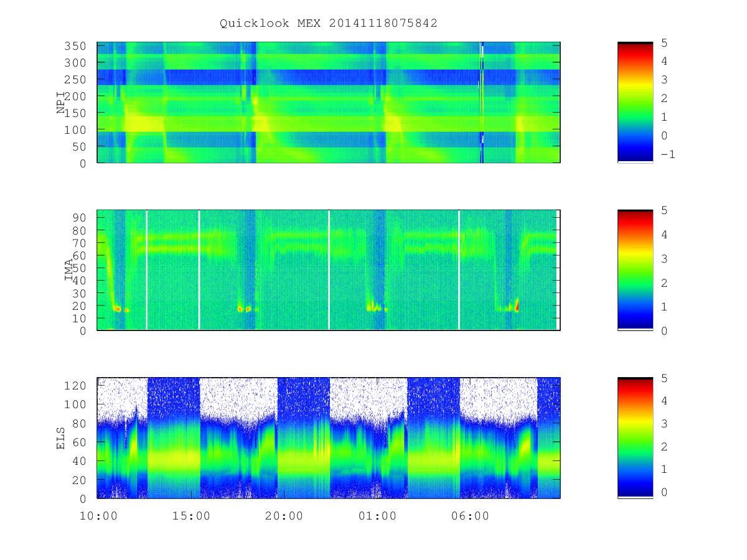
Task: Click the 2 label on the IMA colorbar
Action: click(x=664, y=282)
